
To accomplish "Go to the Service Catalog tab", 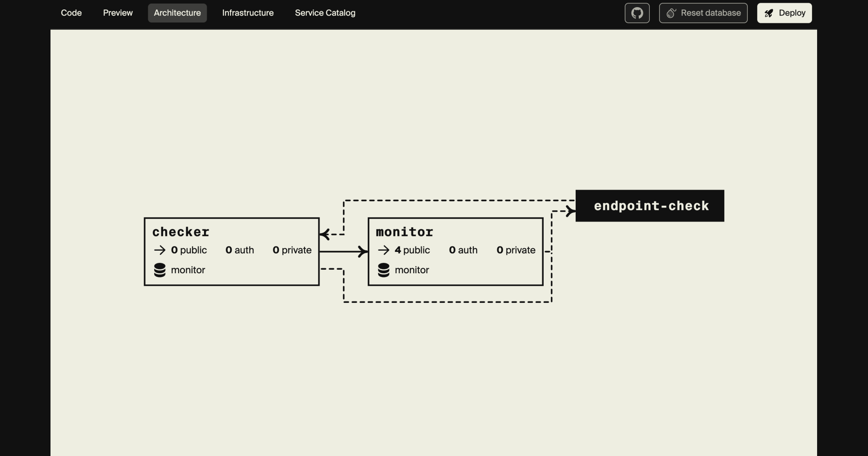I will point(325,13).
